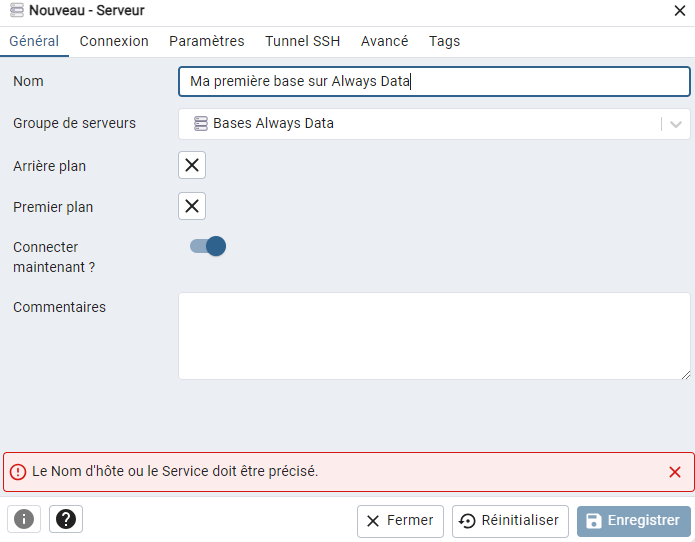Click the info icon button
The height and width of the screenshot is (542, 695).
[x=23, y=519]
